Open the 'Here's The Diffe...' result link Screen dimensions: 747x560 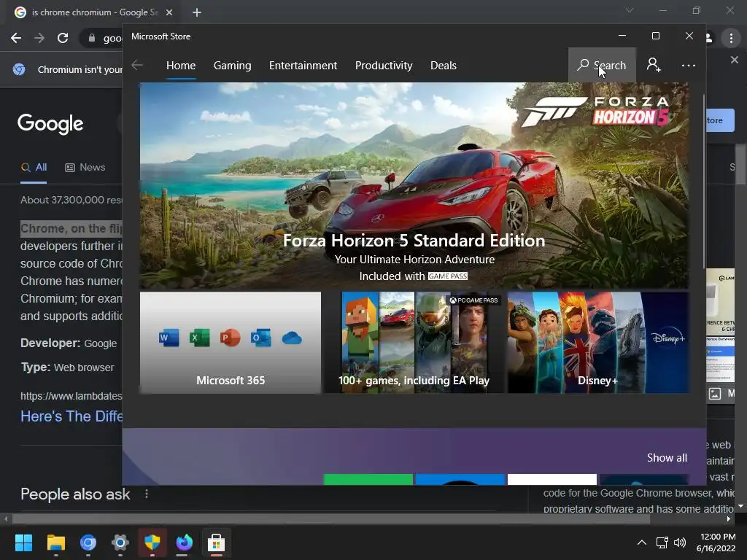[x=71, y=416]
